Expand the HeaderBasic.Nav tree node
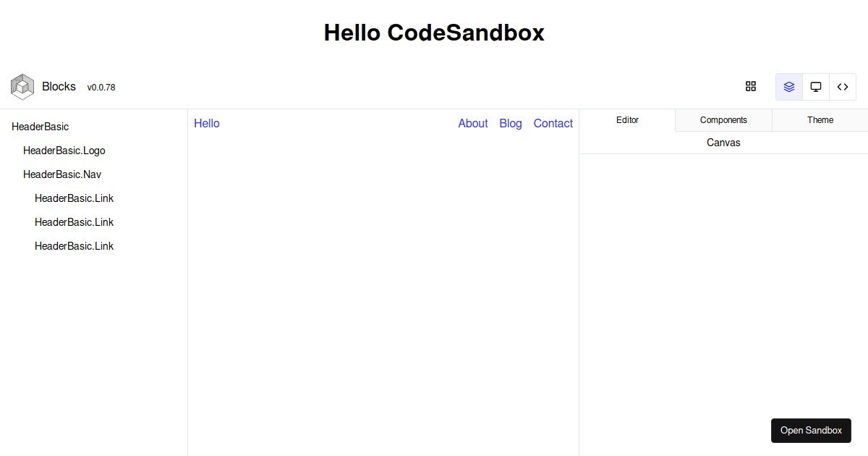 point(62,174)
